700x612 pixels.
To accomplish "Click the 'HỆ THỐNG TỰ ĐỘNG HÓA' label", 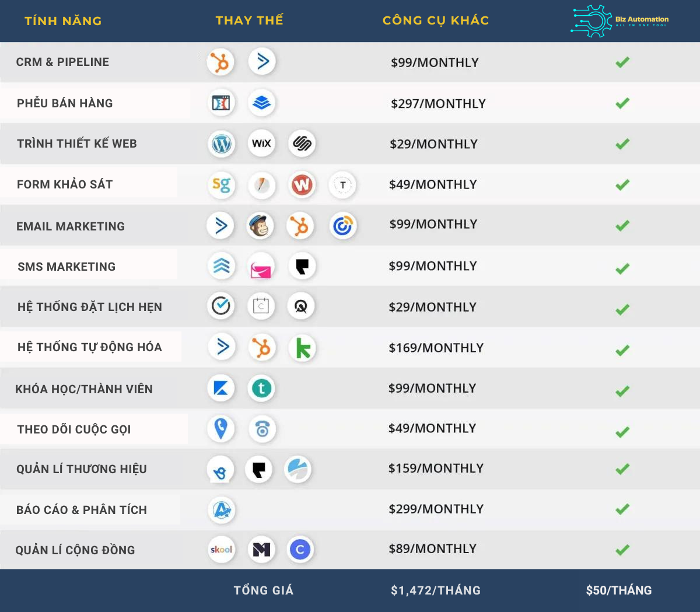I will pos(90,347).
